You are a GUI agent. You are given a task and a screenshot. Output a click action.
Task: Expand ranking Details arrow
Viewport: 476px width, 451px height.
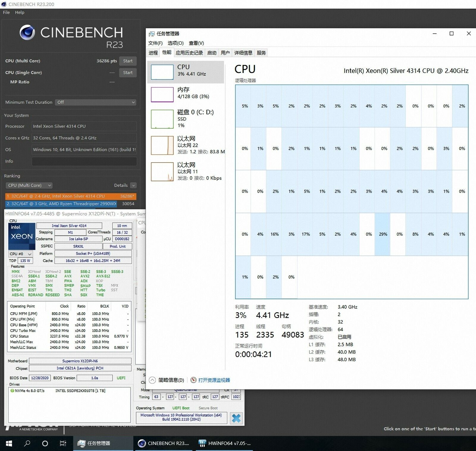pyautogui.click(x=133, y=185)
